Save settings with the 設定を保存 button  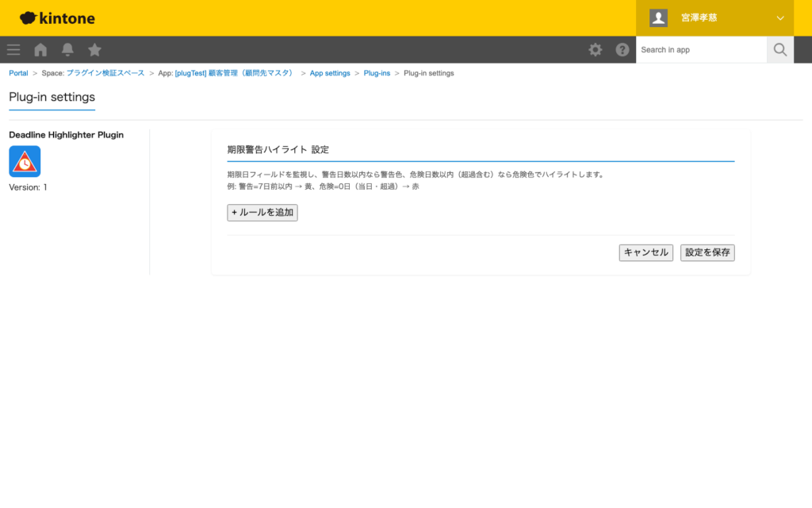click(707, 252)
